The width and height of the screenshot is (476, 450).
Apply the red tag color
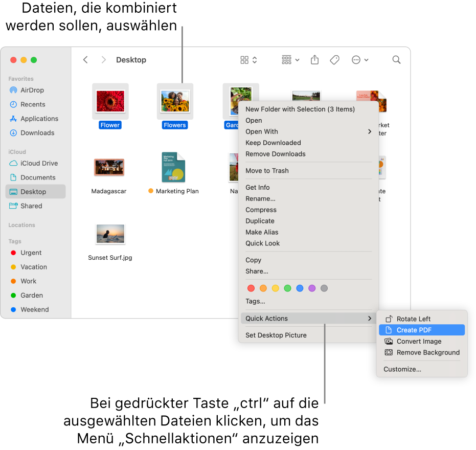point(251,288)
